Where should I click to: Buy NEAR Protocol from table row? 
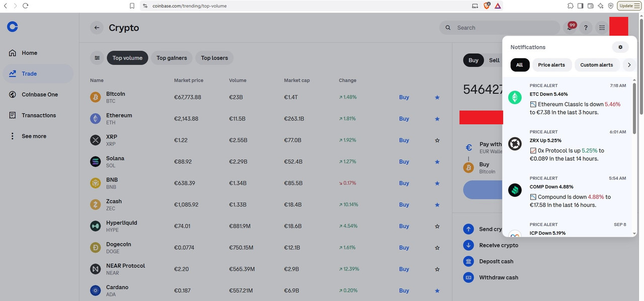click(x=404, y=269)
